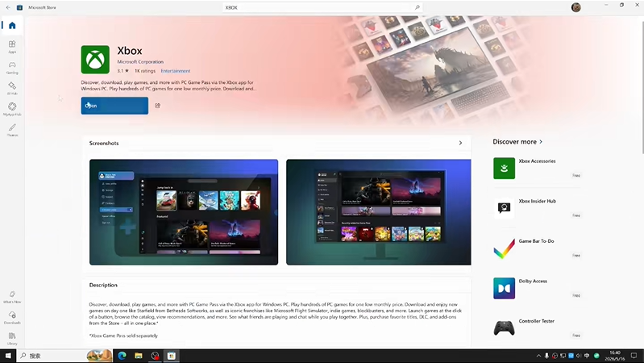
Task: Click the Microsoft Store taskbar icon
Action: point(171,356)
